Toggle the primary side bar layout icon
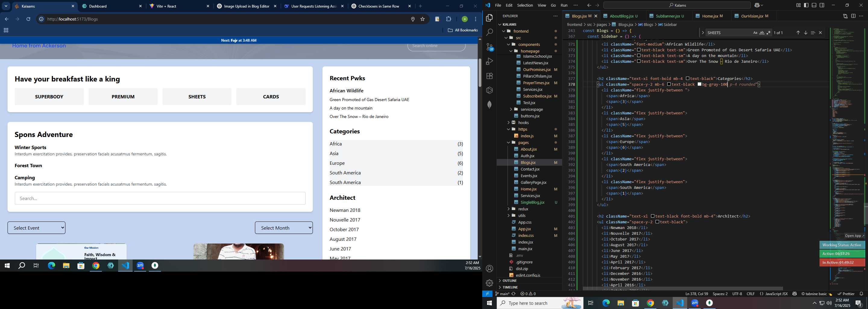Image resolution: width=868 pixels, height=309 pixels. point(806,5)
